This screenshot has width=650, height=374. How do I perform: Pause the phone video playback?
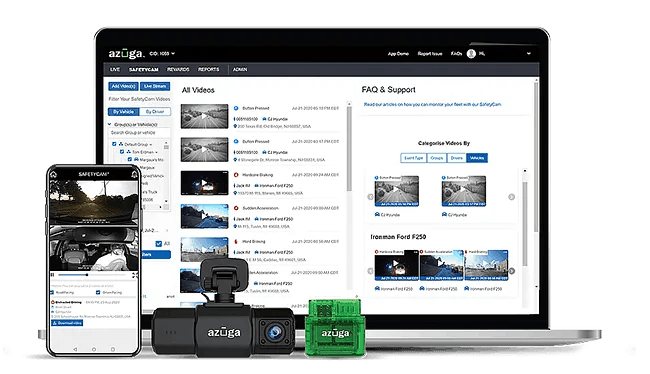(x=52, y=275)
